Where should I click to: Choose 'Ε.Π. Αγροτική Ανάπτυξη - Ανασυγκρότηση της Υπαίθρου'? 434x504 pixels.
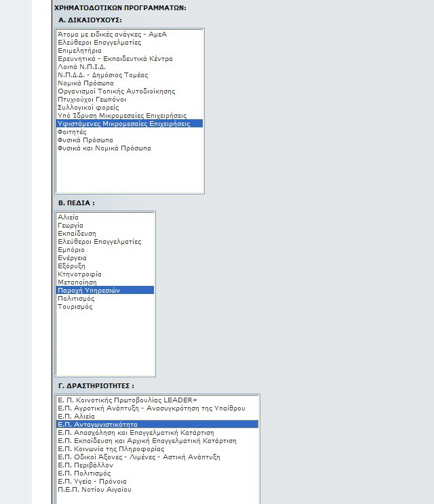[x=157, y=408]
